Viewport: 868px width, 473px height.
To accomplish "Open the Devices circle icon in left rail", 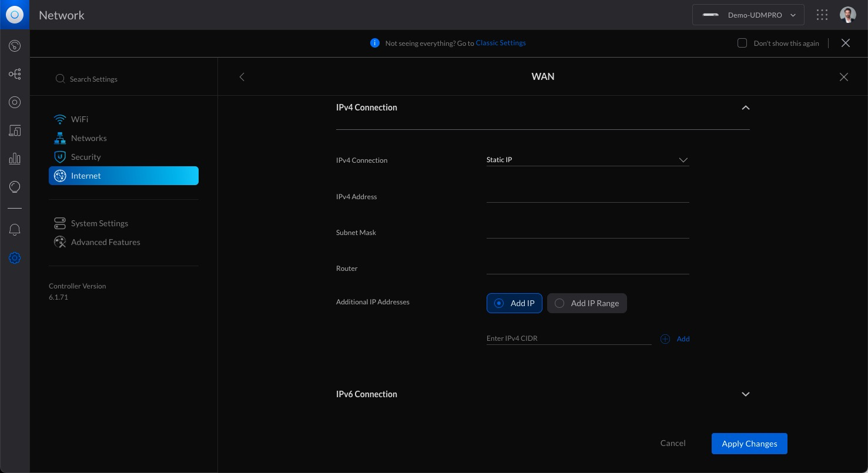I will (x=15, y=102).
